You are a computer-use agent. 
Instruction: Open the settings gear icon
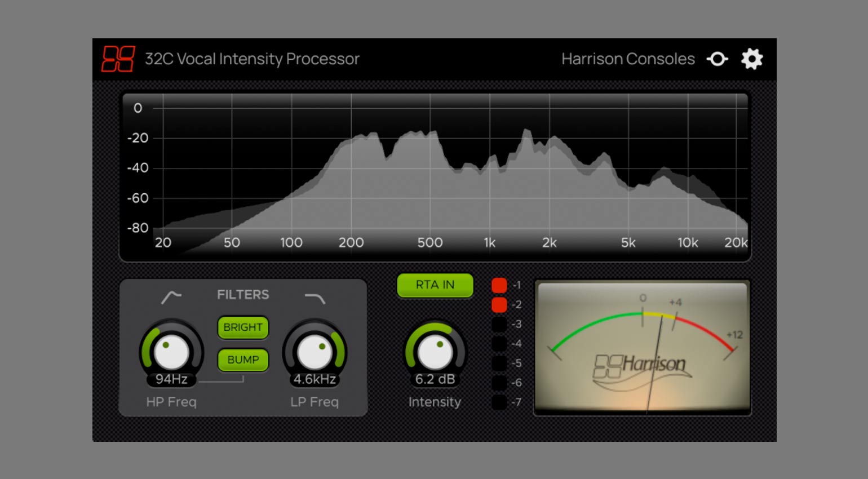[752, 59]
